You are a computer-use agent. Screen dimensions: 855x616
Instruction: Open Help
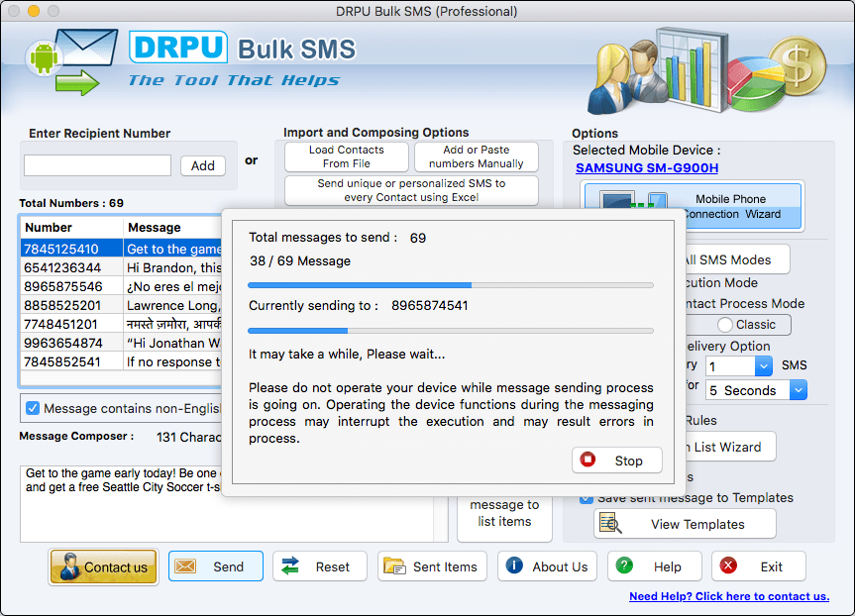click(x=654, y=566)
